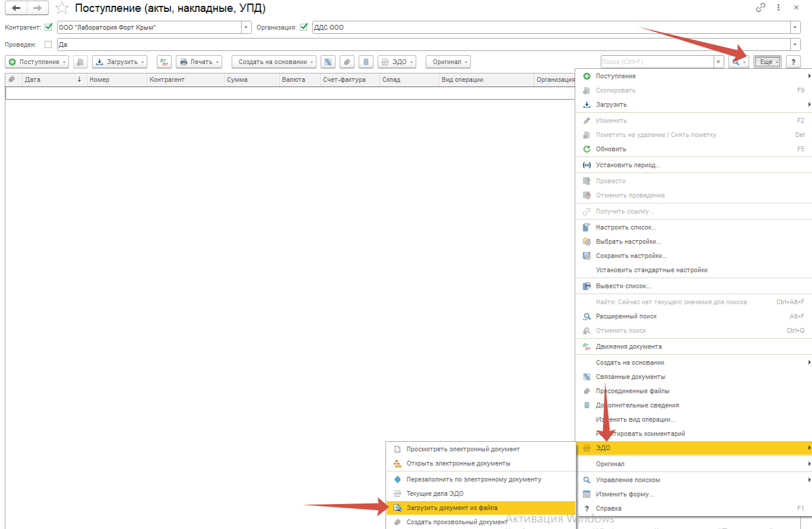Viewport: 812px width, 529px height.
Task: Uncheck the Контрагент filter checkbox
Action: [49, 27]
